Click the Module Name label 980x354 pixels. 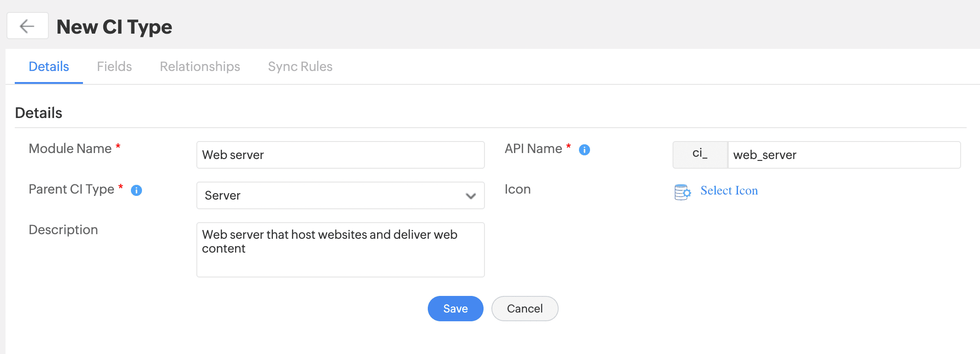pos(70,148)
